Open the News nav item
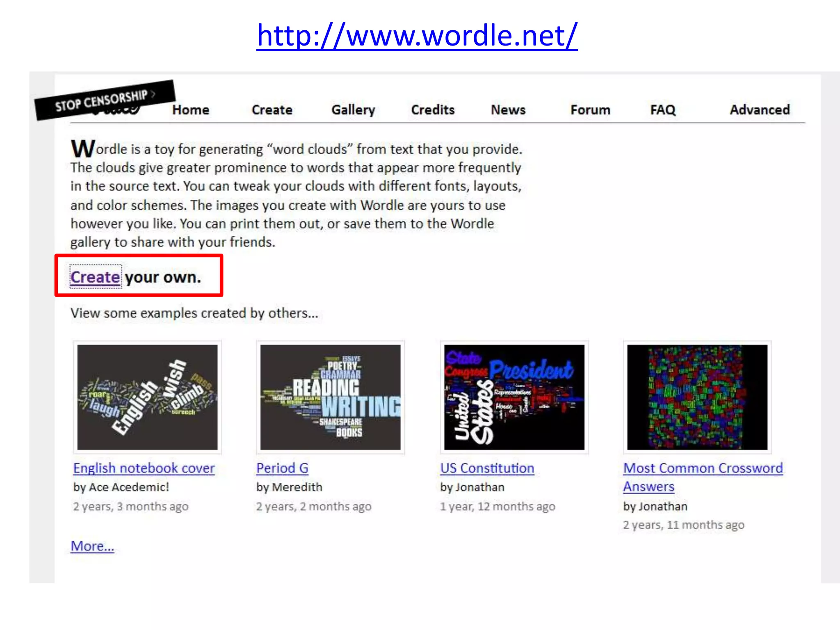The image size is (840, 630). 508,110
